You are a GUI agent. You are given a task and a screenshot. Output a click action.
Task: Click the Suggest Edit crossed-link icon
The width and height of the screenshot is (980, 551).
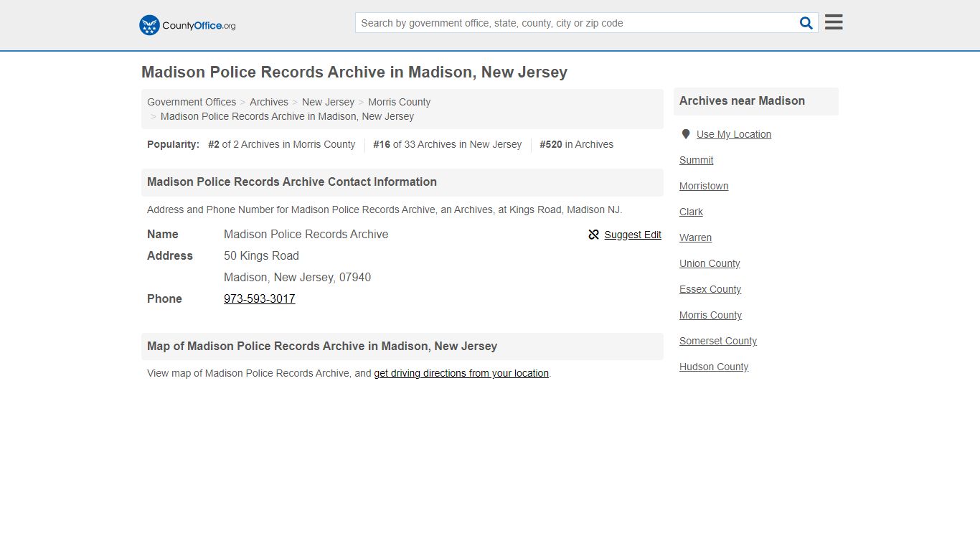pos(593,235)
